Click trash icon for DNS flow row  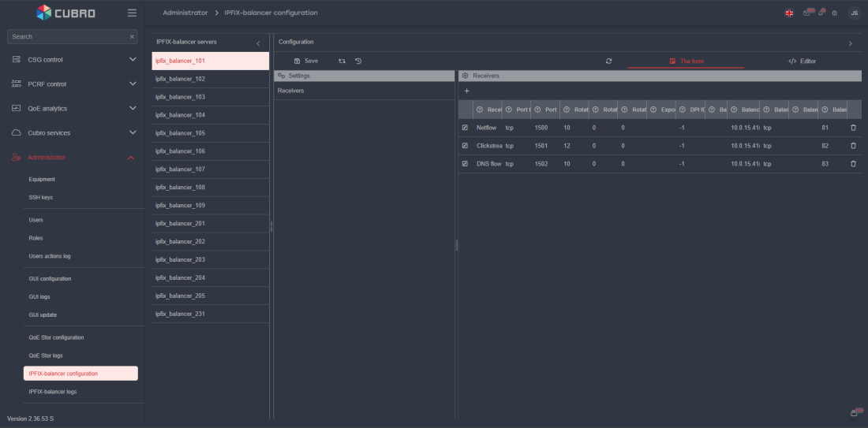(853, 164)
